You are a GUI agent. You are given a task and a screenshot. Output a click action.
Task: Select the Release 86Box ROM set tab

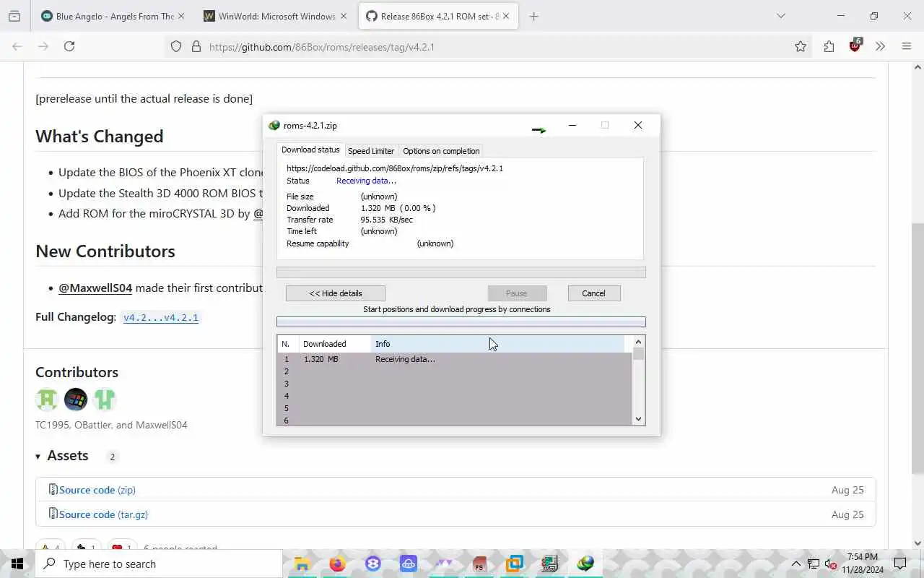point(438,16)
